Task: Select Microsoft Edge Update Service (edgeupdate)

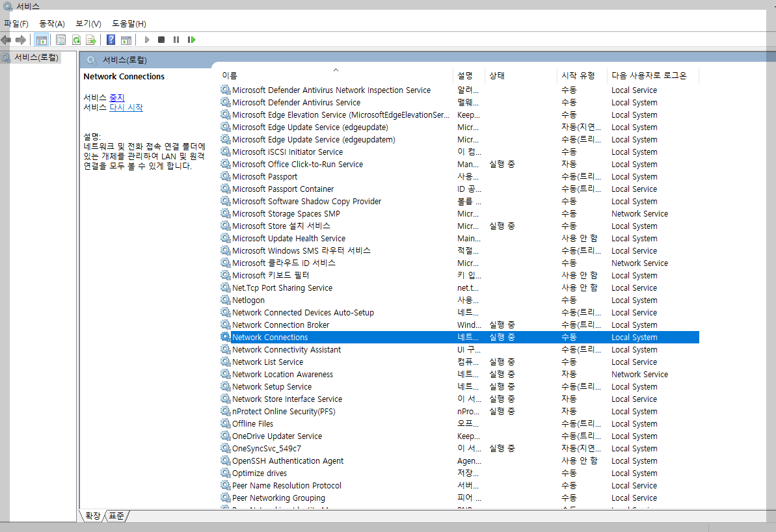Action: 459,127
